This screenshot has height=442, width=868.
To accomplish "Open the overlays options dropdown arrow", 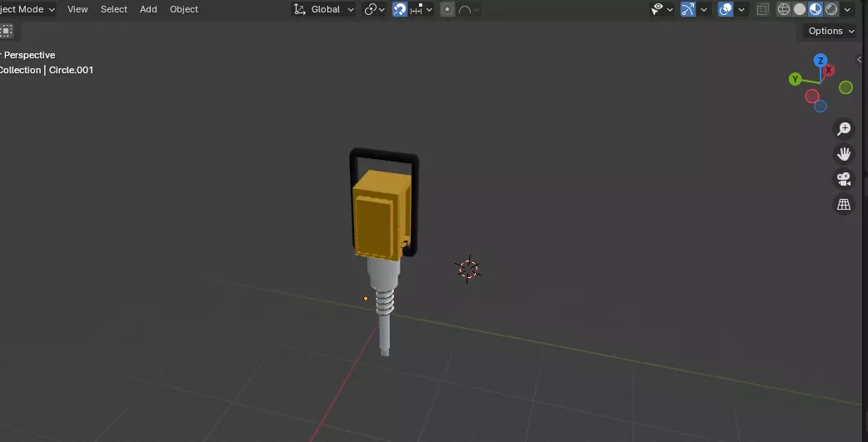I will point(741,9).
